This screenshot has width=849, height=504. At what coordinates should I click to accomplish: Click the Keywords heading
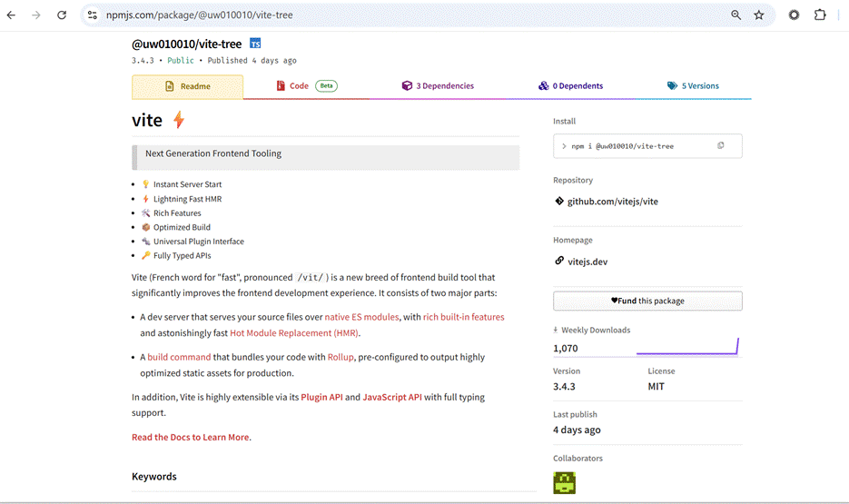click(x=154, y=477)
